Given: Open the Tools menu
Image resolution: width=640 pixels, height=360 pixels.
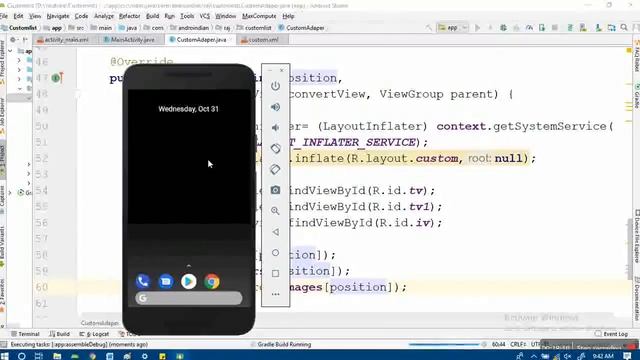Looking at the screenshot, I should tap(187, 16).
